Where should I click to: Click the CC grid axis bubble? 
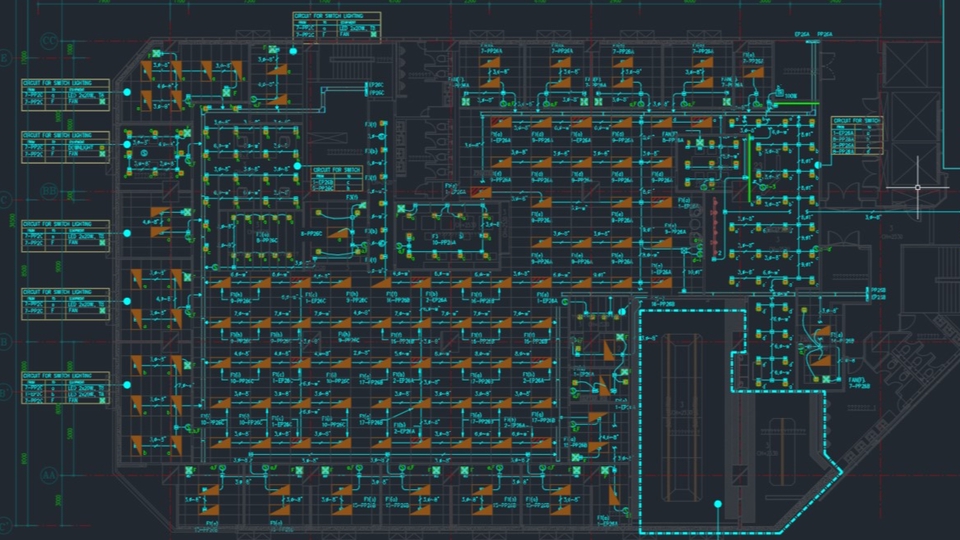point(49,41)
